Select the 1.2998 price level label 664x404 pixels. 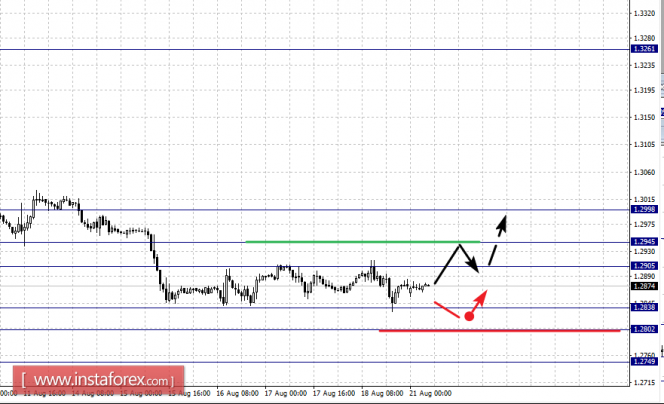tap(644, 209)
